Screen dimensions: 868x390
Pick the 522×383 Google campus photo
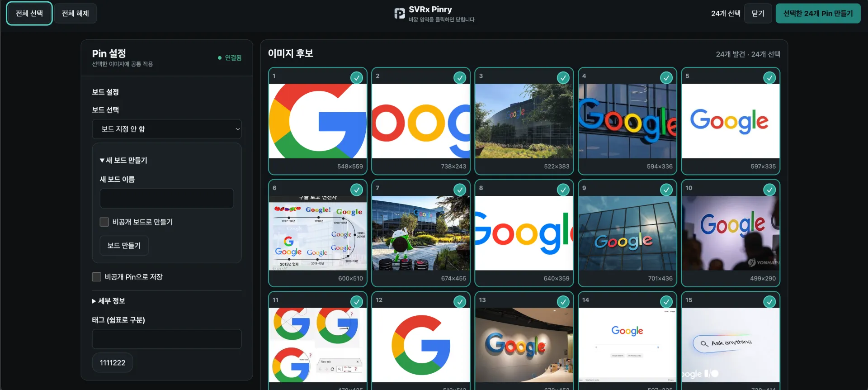524,121
